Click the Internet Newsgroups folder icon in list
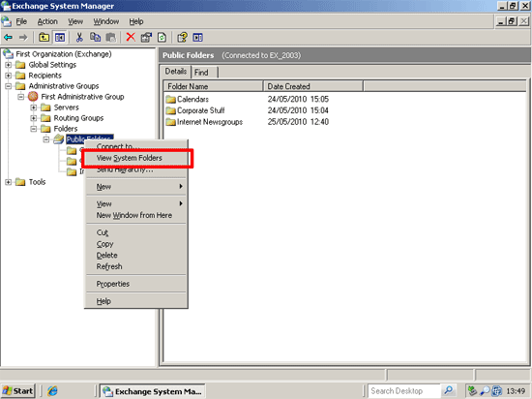This screenshot has width=532, height=399. coord(170,122)
